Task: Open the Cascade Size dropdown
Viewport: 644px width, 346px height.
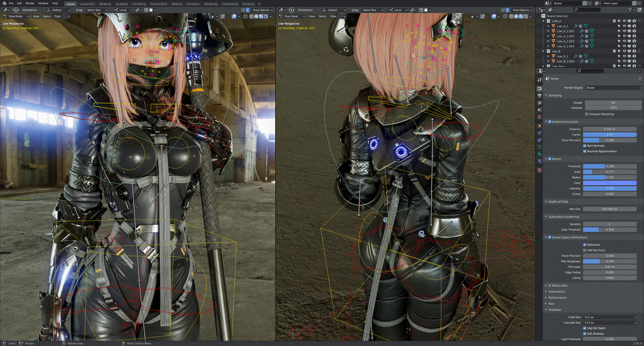Action: coord(610,323)
